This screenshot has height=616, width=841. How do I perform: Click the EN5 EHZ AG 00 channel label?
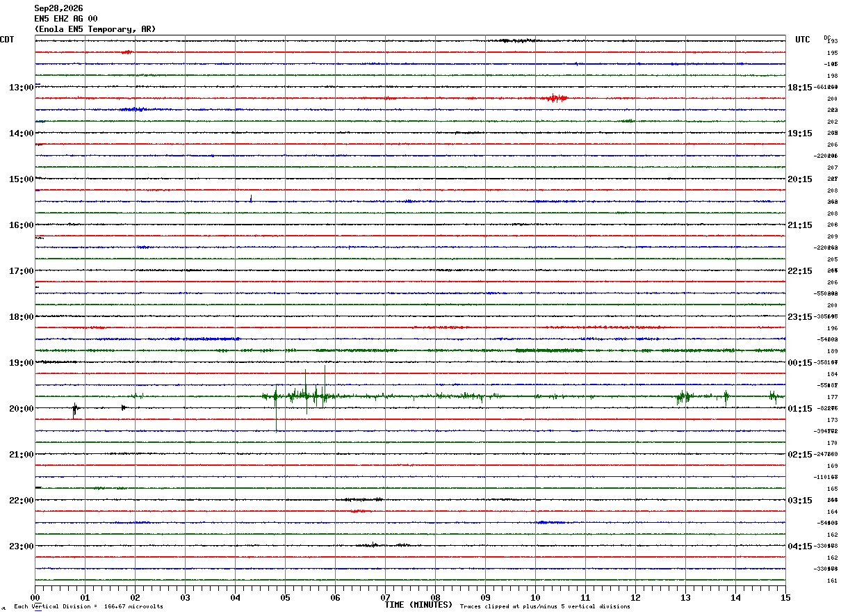coord(66,19)
